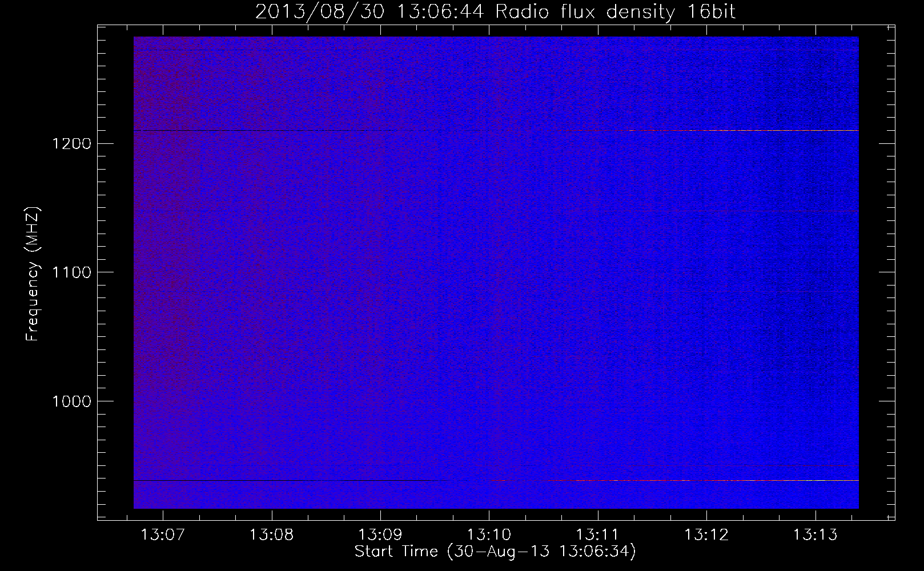Click the plot title "Radio flux density 16bit"
Viewport: 924px width, 571px height.
[616, 11]
